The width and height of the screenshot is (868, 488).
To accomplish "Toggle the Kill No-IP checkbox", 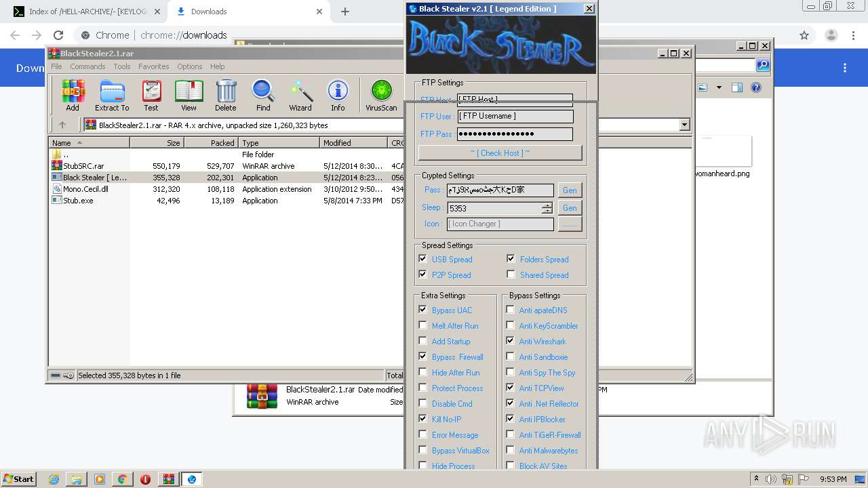I will (422, 419).
